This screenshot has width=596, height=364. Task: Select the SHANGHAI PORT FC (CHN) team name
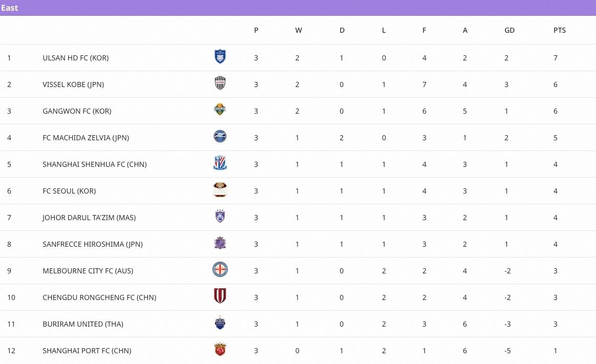click(87, 351)
